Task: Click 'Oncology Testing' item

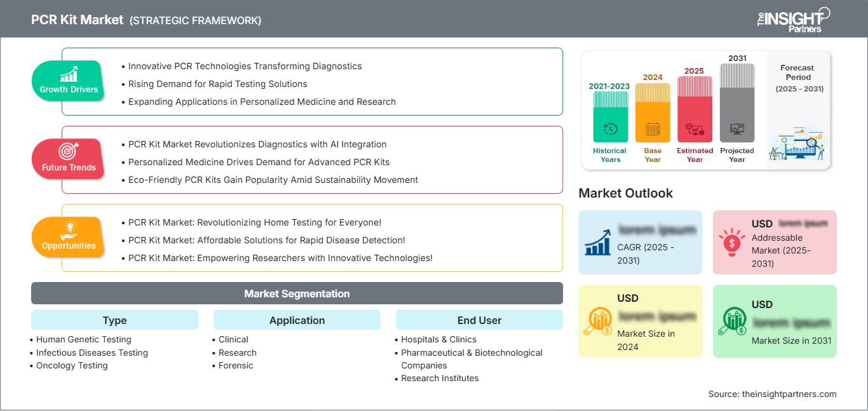Action: coord(72,365)
